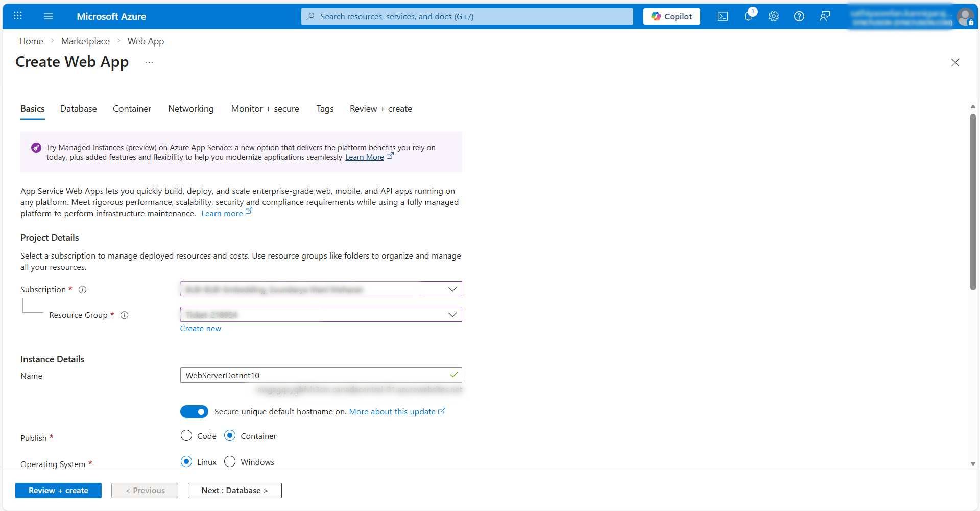The image size is (980, 511).
Task: Click the Previous button
Action: pos(145,491)
